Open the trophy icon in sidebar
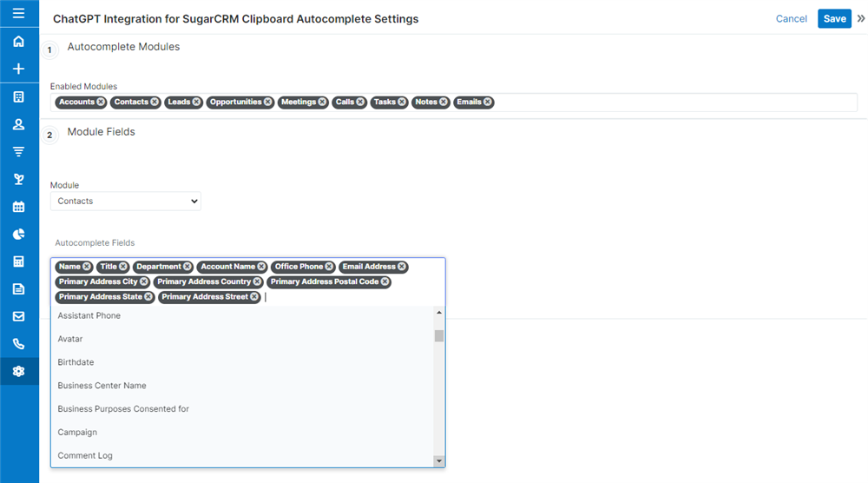Image resolution: width=868 pixels, height=483 pixels. coord(18,179)
